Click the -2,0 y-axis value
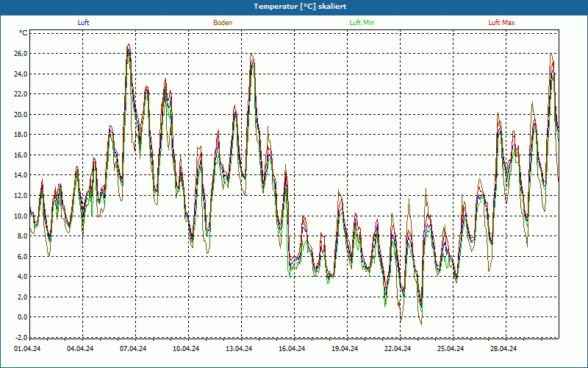 click(x=22, y=337)
